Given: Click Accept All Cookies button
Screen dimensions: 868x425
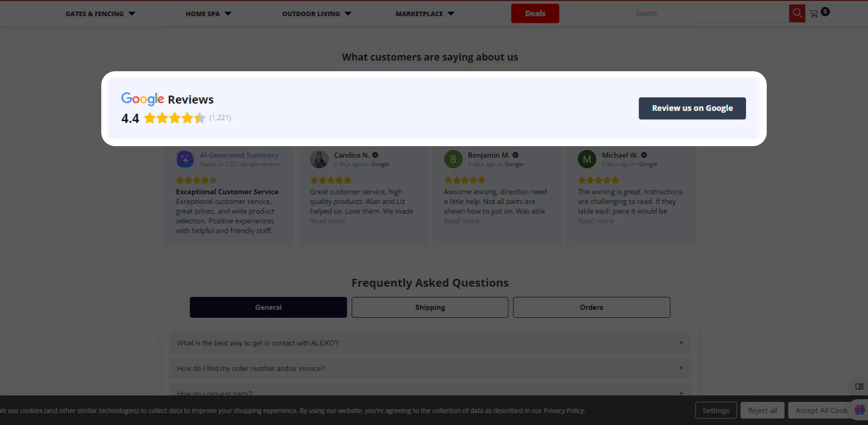Looking at the screenshot, I should click(821, 410).
